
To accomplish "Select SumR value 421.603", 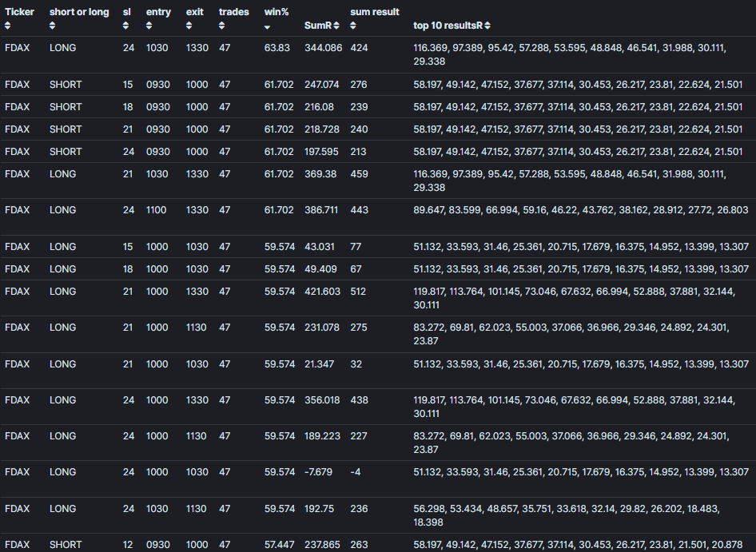I will point(322,292).
